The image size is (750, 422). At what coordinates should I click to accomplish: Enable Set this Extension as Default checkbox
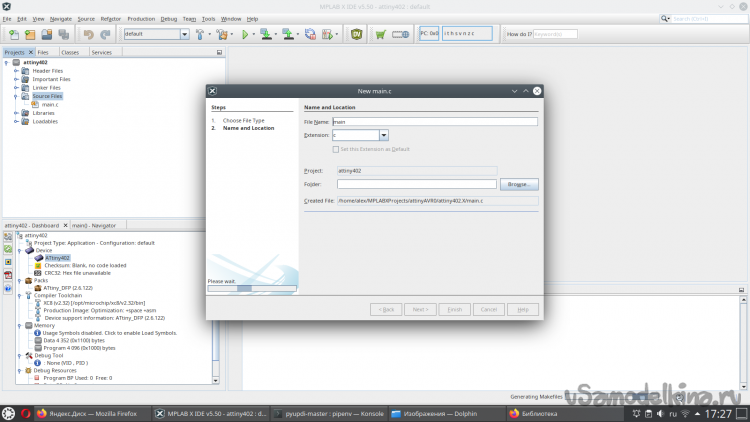[336, 148]
